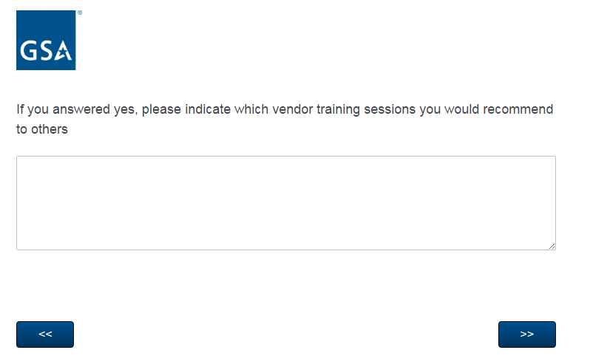Click the GSA logo
Screen dimensions: 590x364
coord(46,41)
